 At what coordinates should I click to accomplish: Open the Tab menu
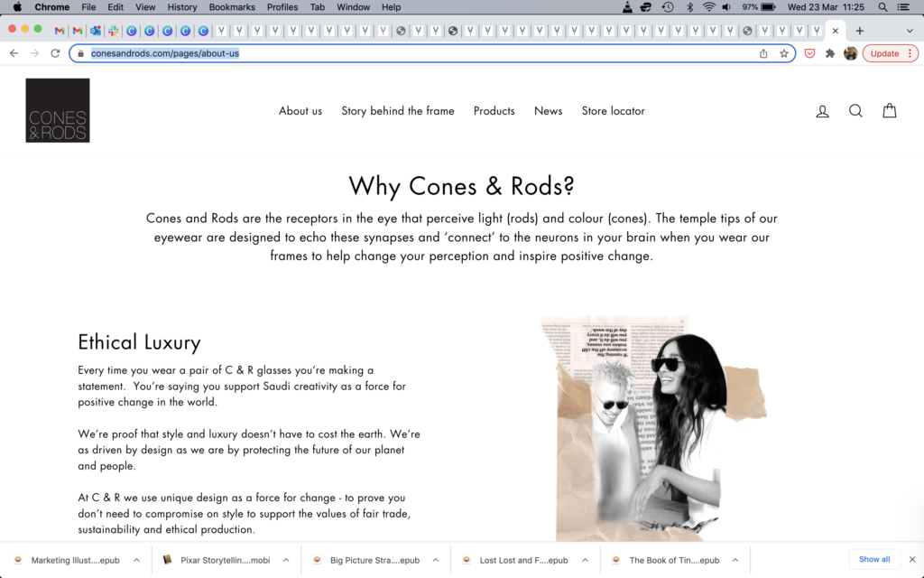(x=318, y=7)
